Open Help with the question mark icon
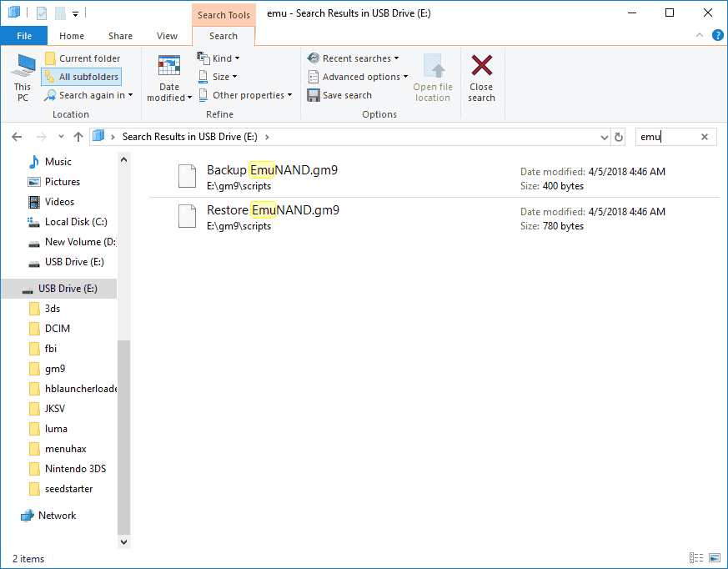 tap(717, 35)
